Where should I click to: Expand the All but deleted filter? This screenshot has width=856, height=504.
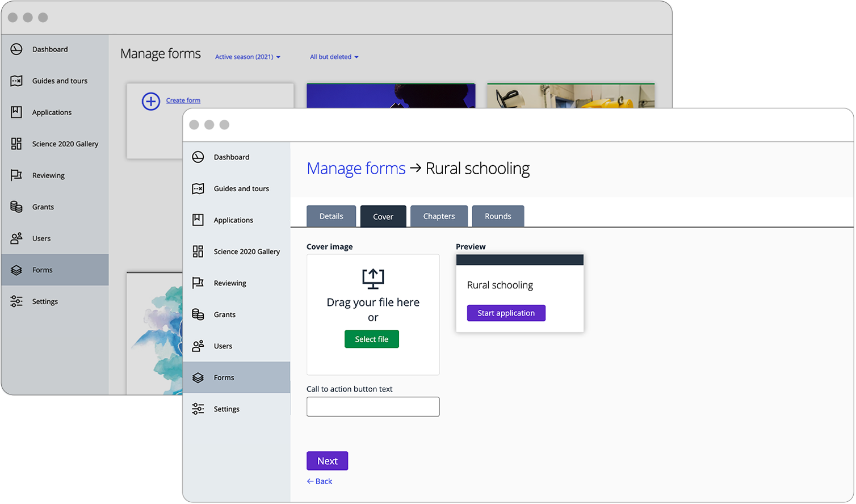[x=334, y=57]
